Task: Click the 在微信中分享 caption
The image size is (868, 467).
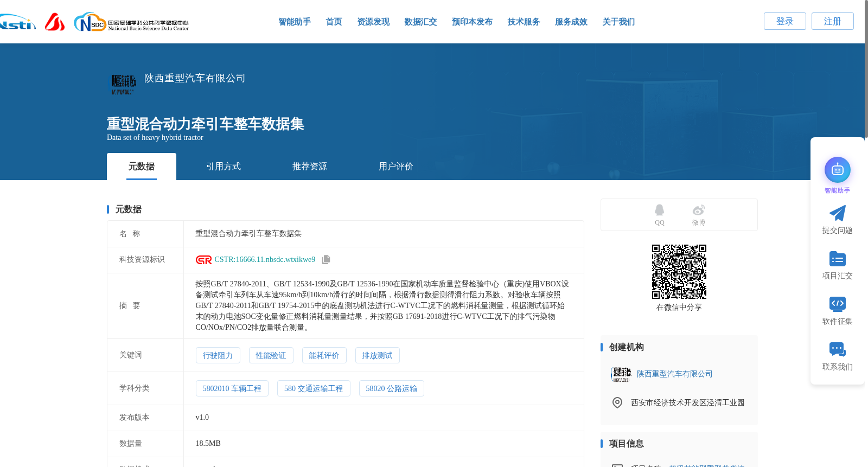Action: (679, 307)
